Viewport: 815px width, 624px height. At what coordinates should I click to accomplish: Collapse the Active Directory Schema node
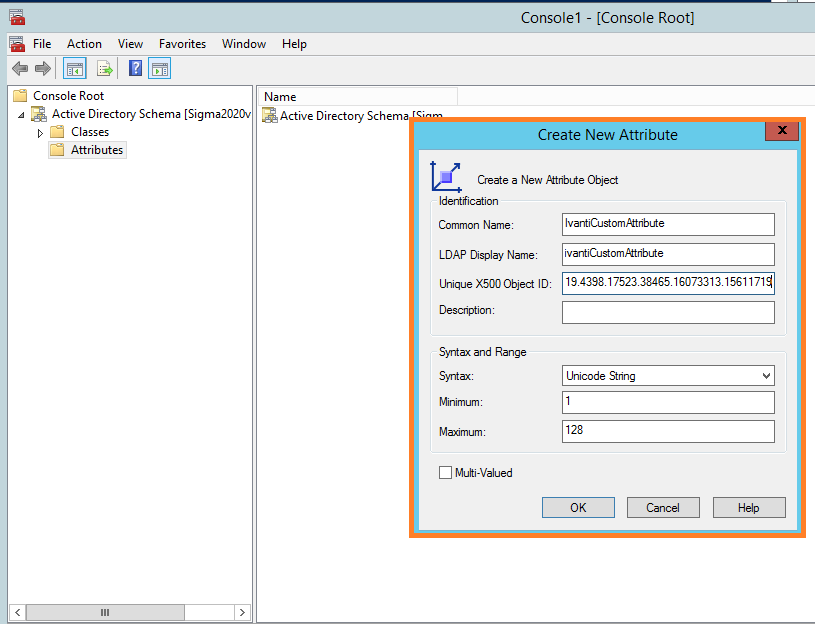tap(21, 114)
